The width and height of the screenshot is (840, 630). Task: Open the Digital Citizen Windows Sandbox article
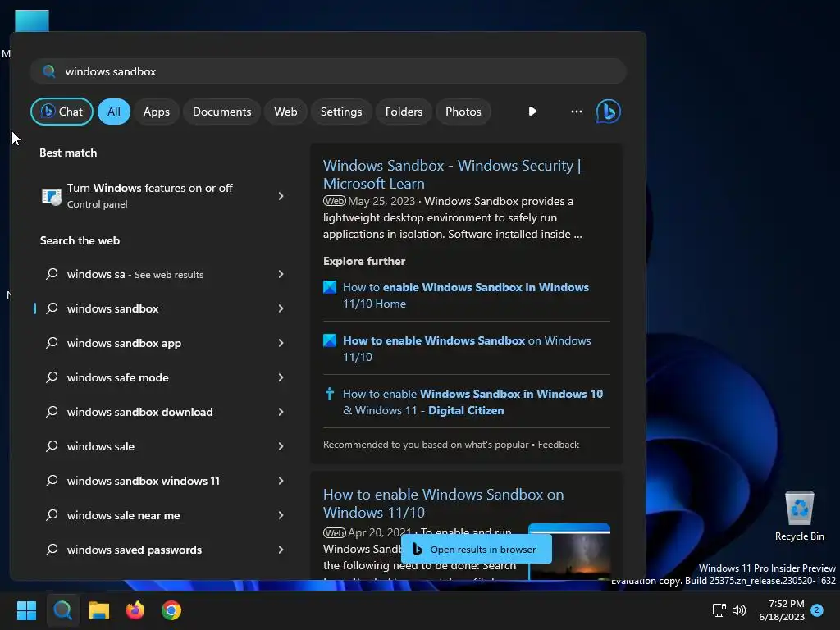(472, 402)
